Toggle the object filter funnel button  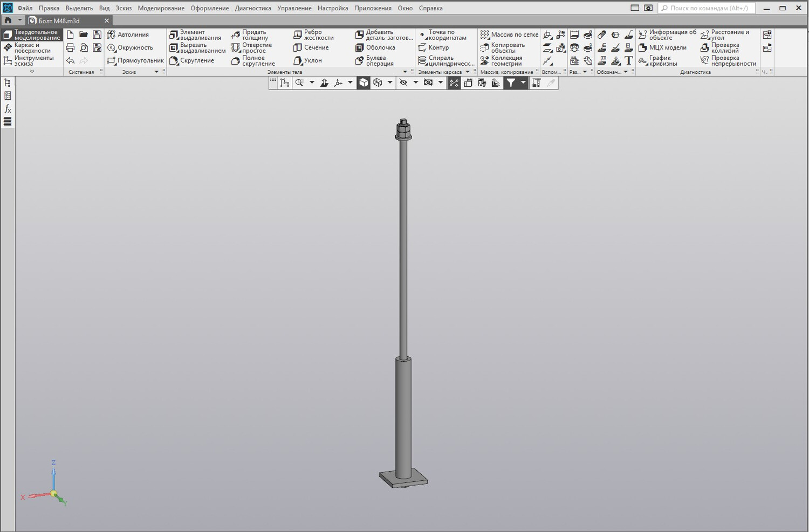click(x=510, y=82)
